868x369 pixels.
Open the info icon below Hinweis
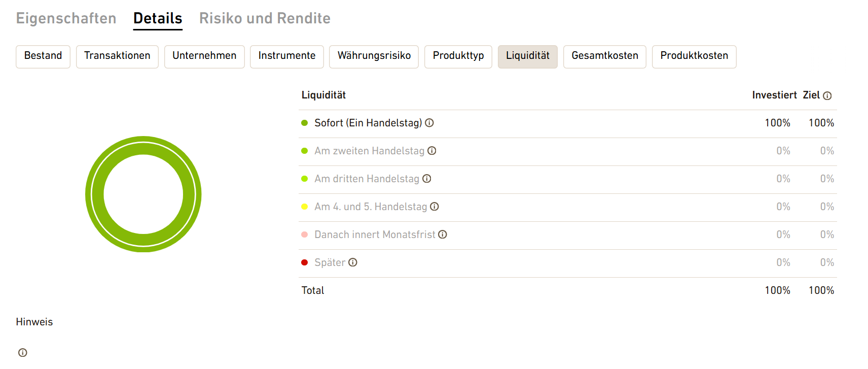(23, 353)
